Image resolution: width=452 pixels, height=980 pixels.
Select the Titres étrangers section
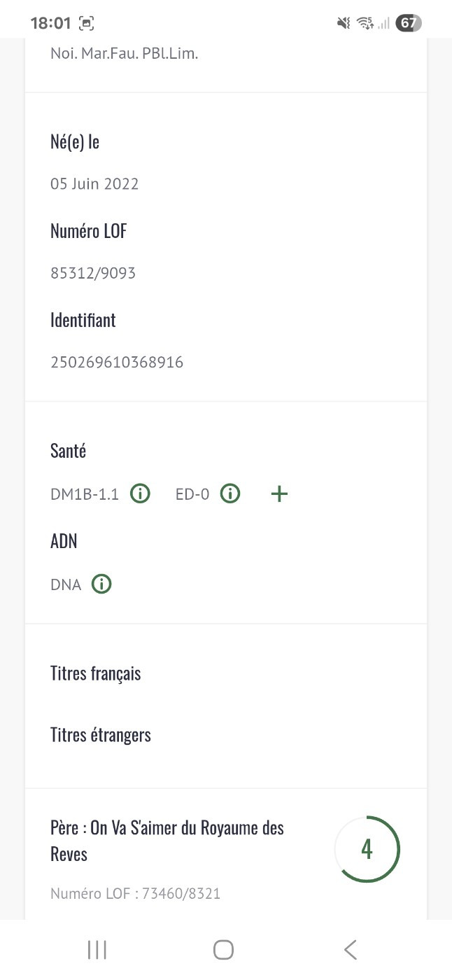pos(101,735)
